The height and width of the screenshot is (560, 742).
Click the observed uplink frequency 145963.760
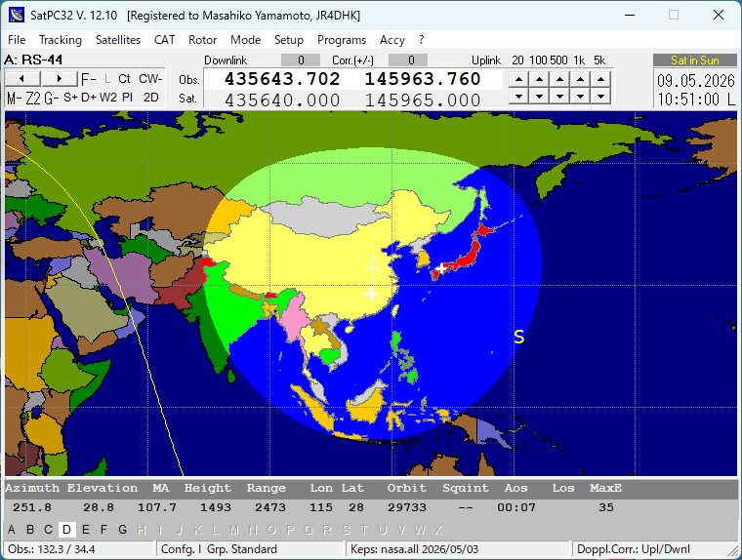pos(422,79)
